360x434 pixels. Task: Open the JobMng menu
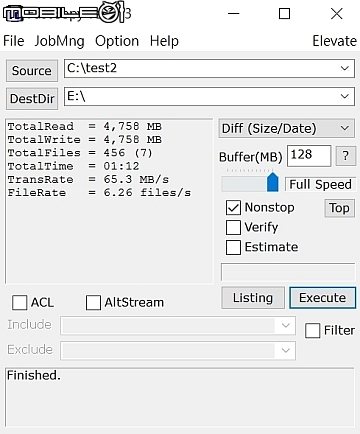59,41
